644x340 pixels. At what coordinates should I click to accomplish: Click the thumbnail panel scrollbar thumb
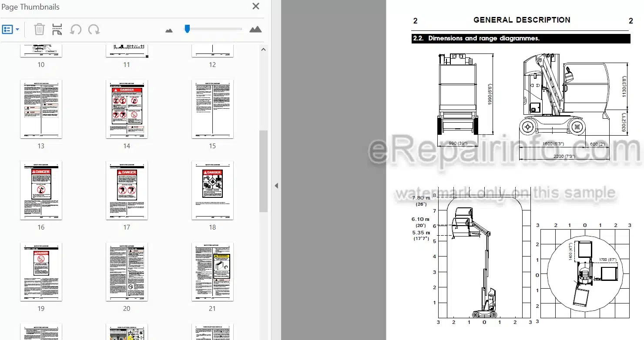click(264, 171)
